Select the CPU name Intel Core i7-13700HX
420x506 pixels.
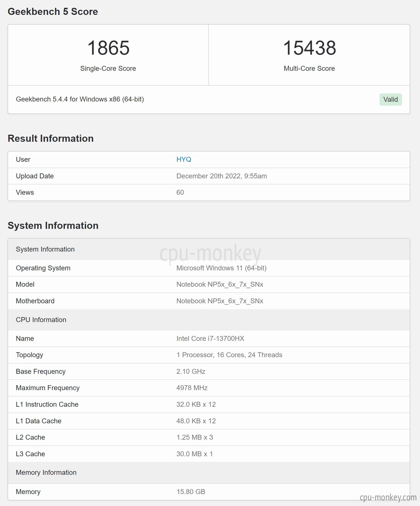[x=210, y=338]
